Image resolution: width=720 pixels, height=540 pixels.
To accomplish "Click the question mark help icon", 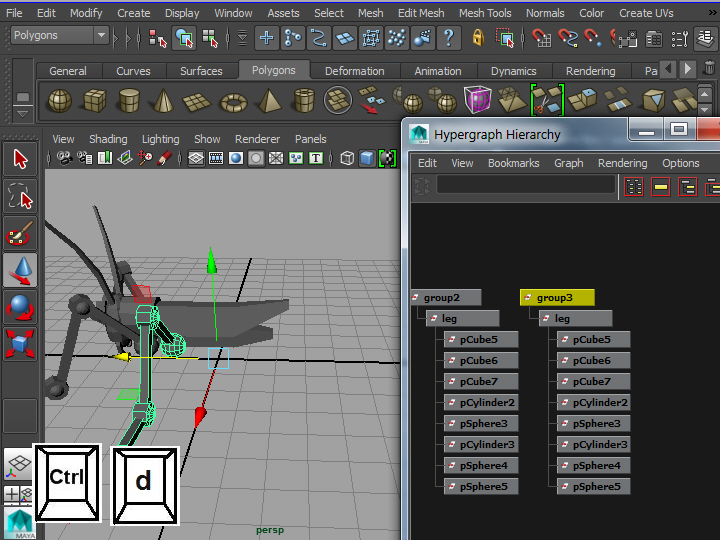I will [449, 38].
